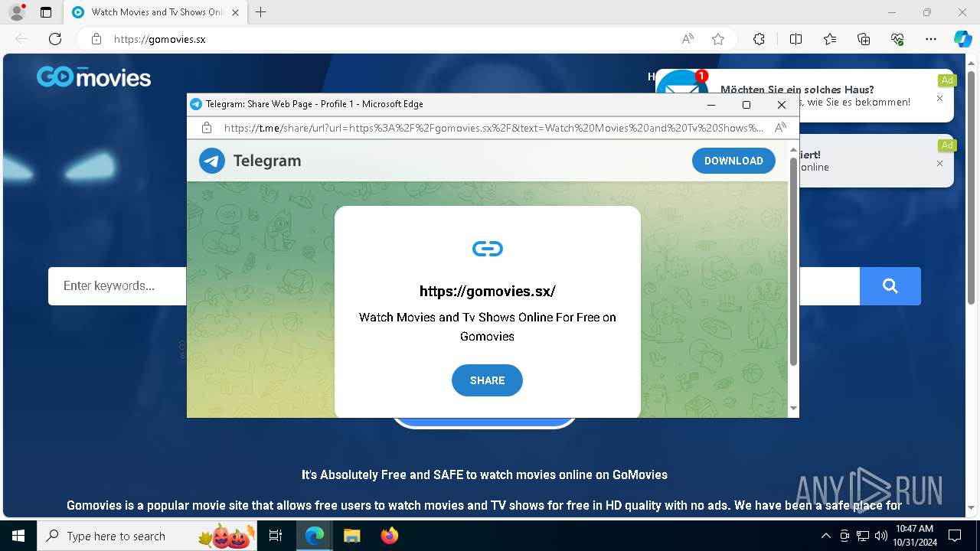
Task: Toggle Split screen view icon
Action: click(795, 39)
